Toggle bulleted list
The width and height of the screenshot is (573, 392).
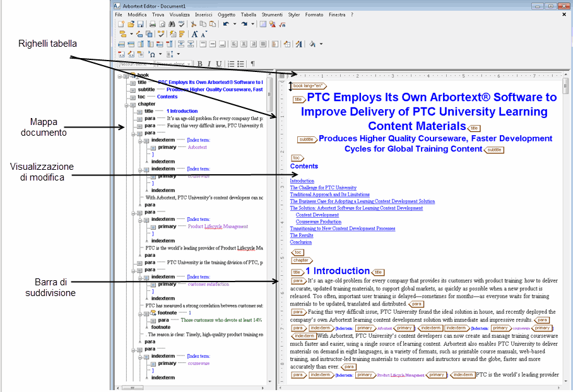pyautogui.click(x=240, y=64)
